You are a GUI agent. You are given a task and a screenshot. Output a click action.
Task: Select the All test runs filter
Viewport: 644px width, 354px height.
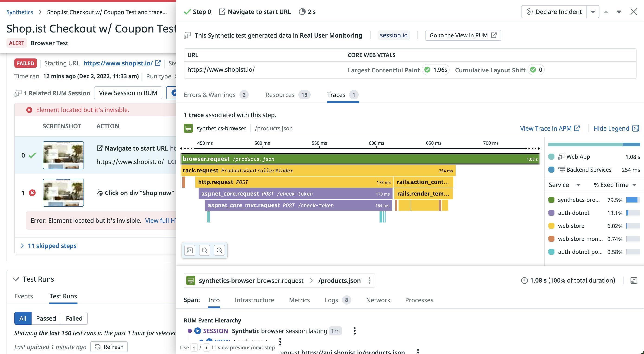(x=23, y=318)
